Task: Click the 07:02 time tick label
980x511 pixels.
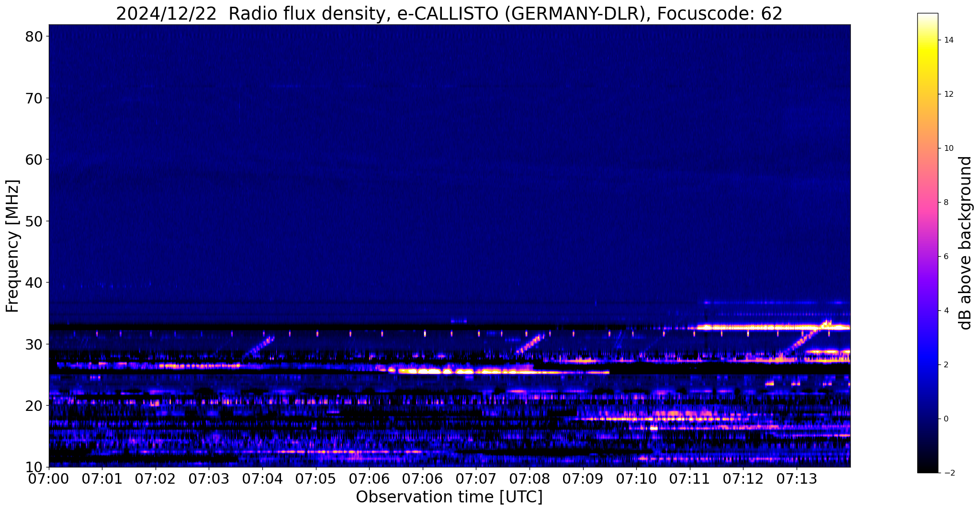Action: (x=156, y=478)
